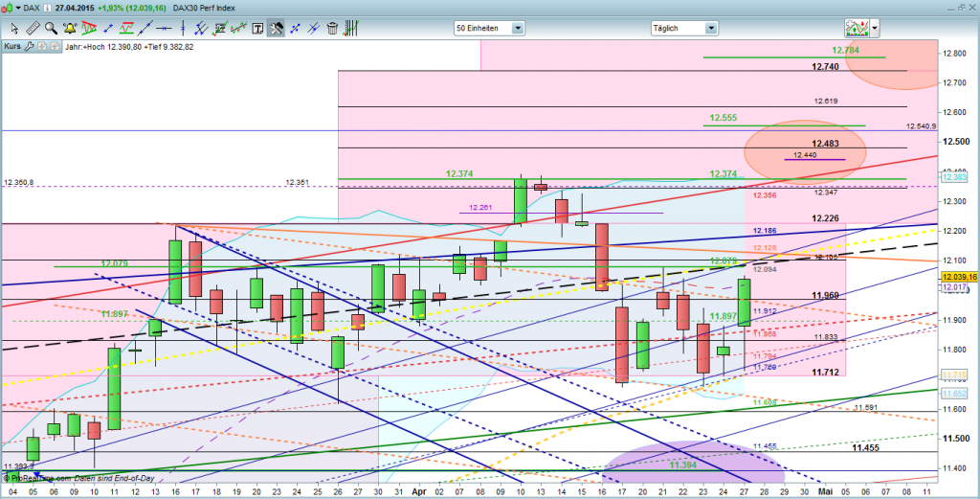
Task: Select the vertical line tool
Action: point(183,28)
